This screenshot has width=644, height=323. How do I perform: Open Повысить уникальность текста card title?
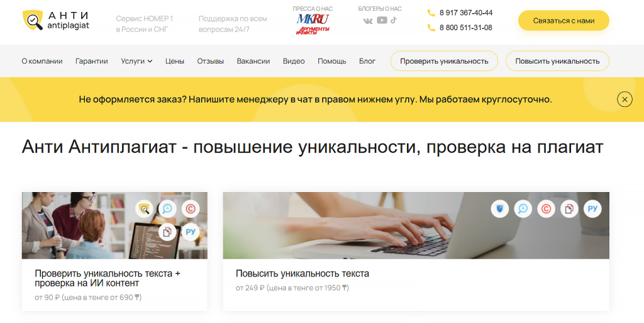303,273
